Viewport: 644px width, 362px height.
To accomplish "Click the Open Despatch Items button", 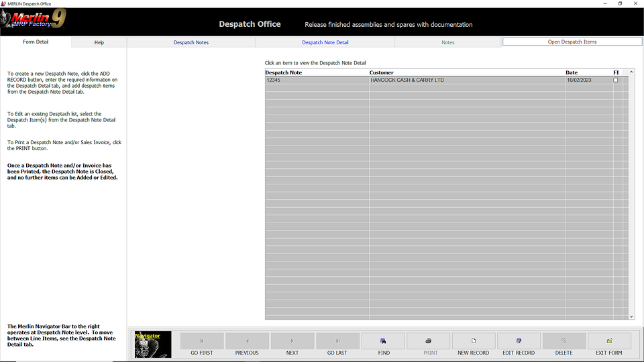I will (x=572, y=42).
